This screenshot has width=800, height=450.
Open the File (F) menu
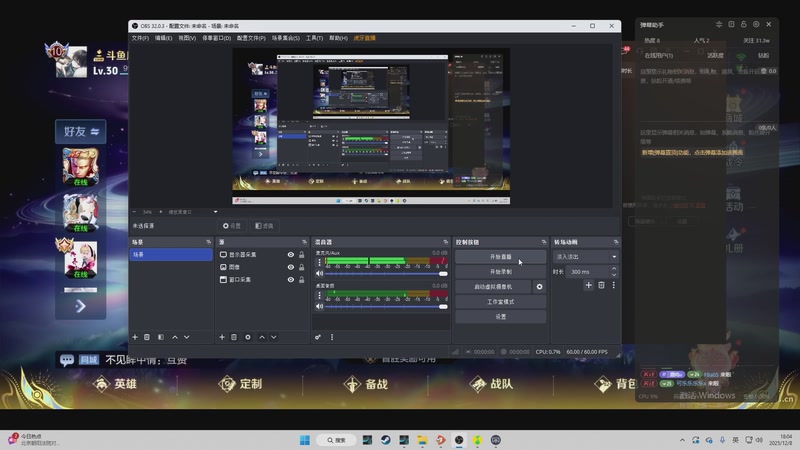140,38
